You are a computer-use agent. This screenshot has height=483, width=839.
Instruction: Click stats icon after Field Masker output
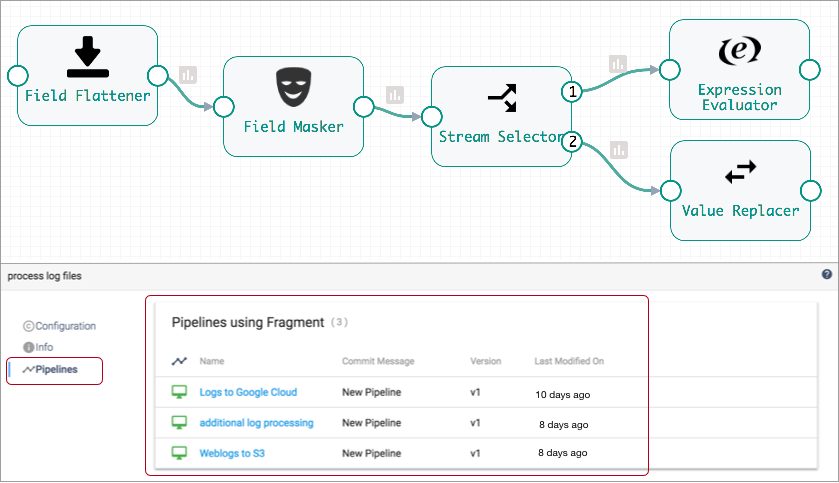coord(395,95)
